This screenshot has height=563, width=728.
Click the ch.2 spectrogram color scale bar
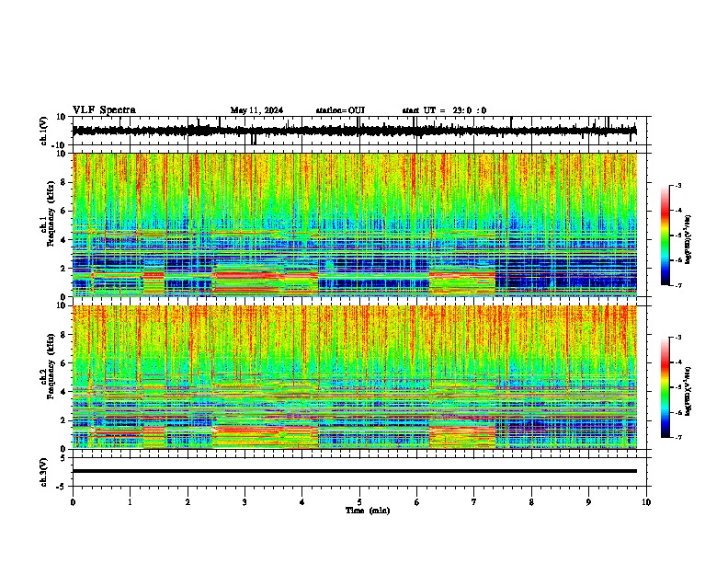coord(665,387)
